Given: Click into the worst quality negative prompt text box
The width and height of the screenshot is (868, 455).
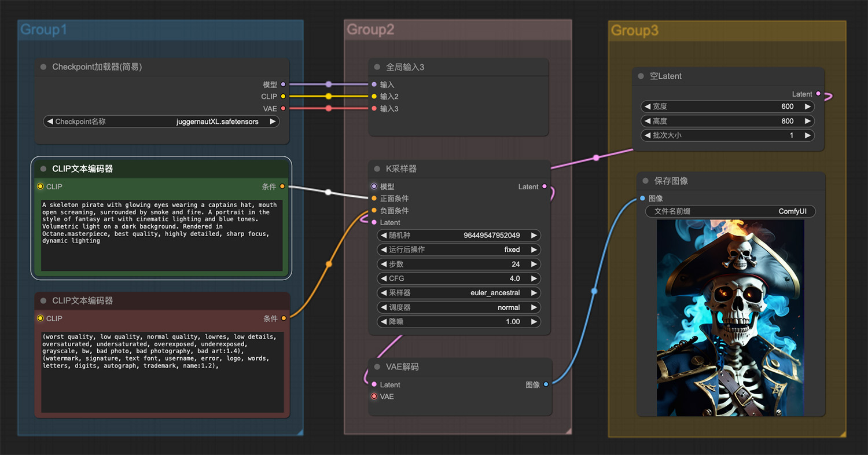Looking at the screenshot, I should [x=161, y=372].
